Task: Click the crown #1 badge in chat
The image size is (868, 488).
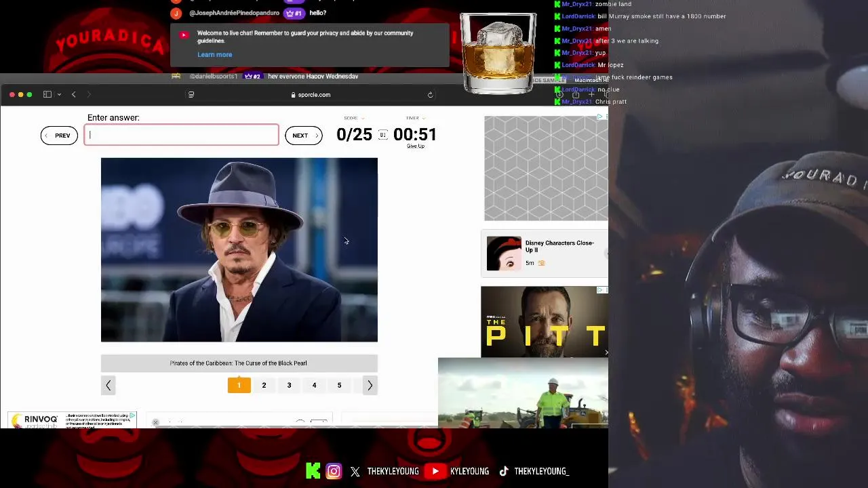Action: point(294,13)
